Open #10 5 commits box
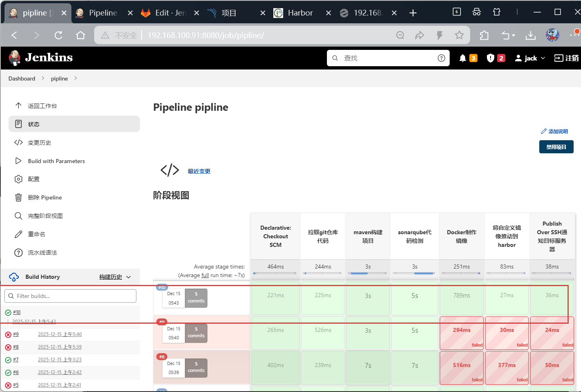Image resolution: width=581 pixels, height=392 pixels. (196, 298)
